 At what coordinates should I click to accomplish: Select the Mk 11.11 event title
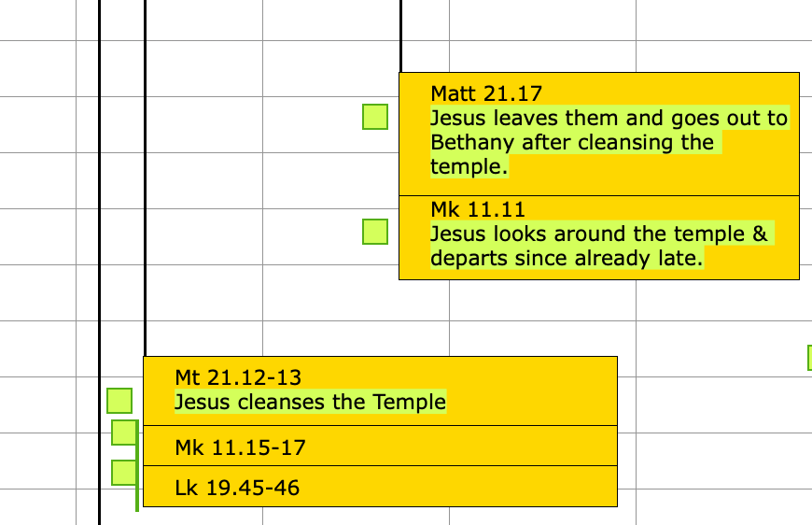[478, 208]
